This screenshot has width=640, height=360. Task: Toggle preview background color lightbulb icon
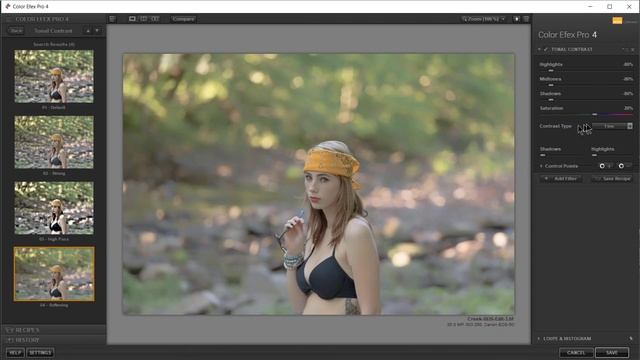(517, 19)
